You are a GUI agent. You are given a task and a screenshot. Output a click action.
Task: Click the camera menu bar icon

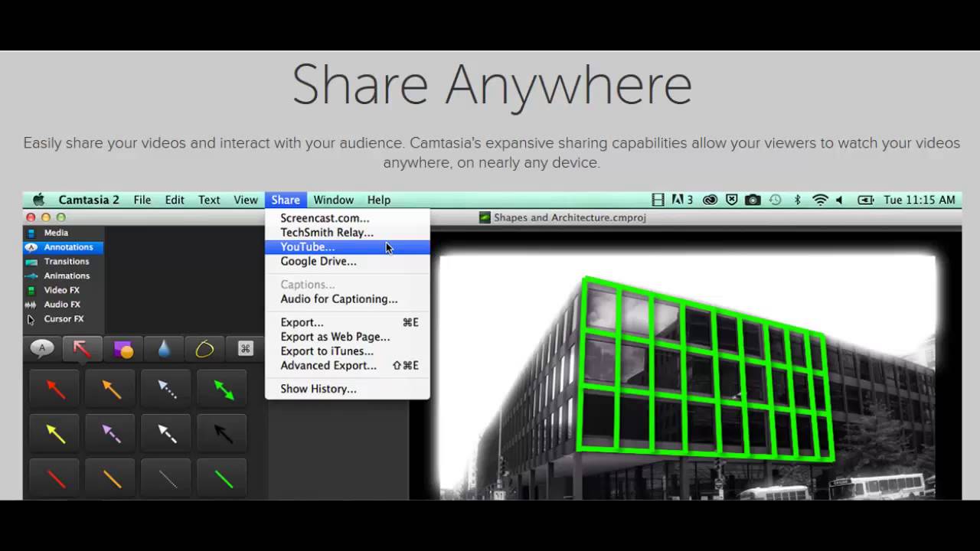tap(753, 200)
